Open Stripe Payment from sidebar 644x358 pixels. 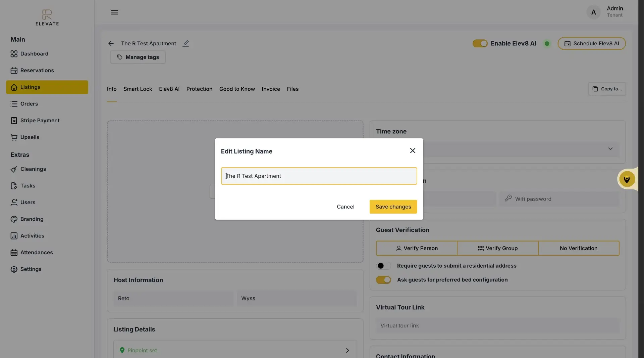pos(40,120)
